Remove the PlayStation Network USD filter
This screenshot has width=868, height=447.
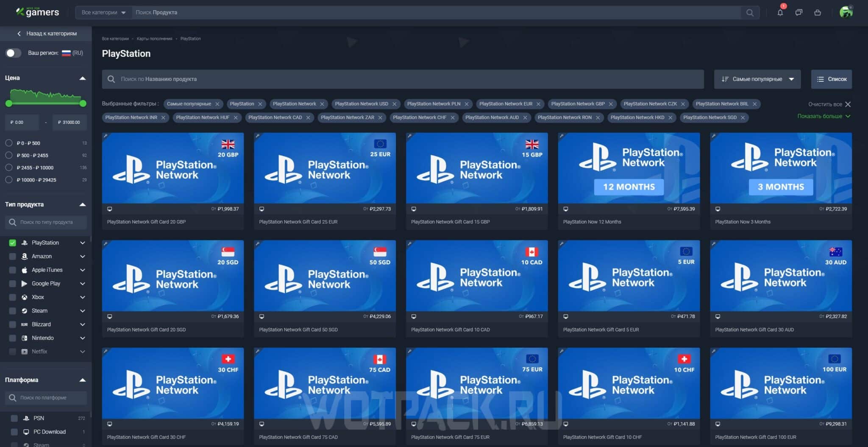pos(394,104)
